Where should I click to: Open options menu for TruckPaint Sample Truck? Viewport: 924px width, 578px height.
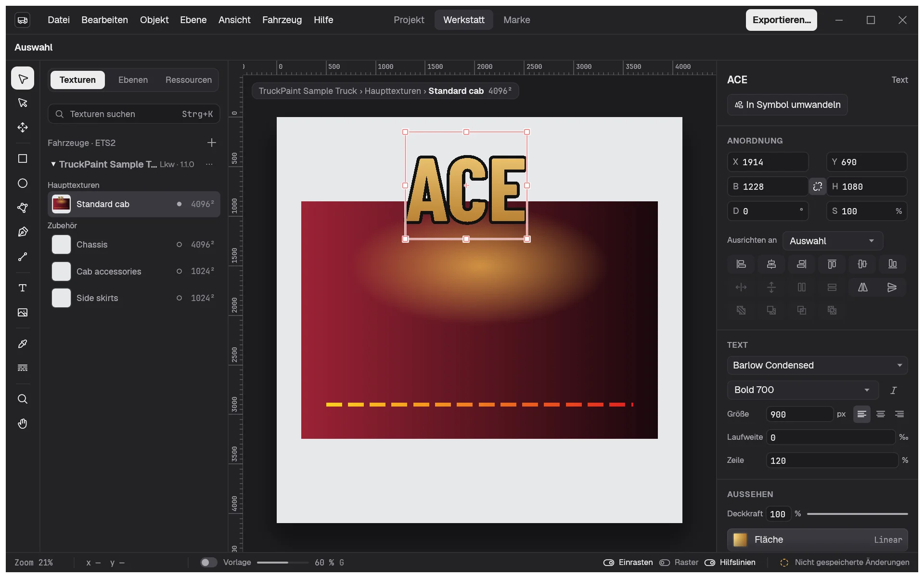pos(209,164)
